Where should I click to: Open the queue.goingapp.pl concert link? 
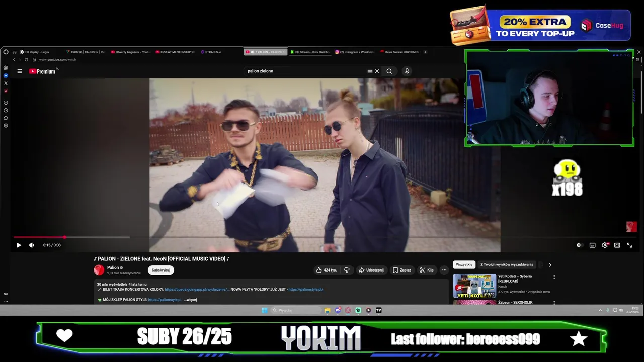[x=197, y=290]
